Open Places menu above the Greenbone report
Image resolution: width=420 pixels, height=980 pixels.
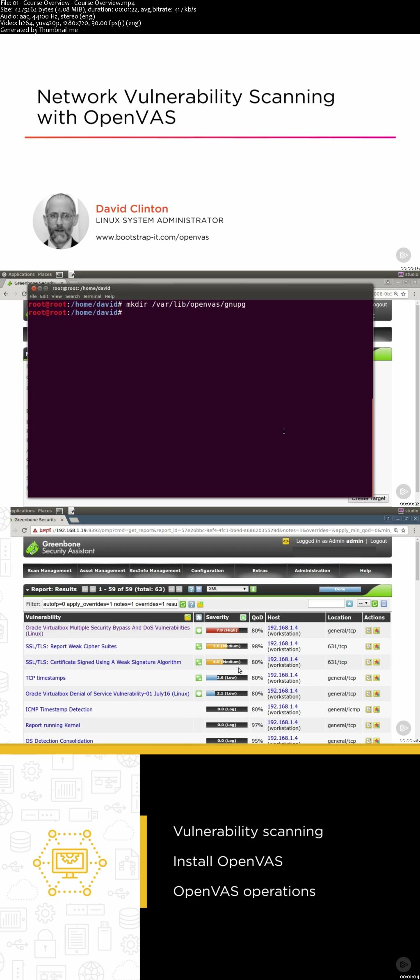point(45,511)
